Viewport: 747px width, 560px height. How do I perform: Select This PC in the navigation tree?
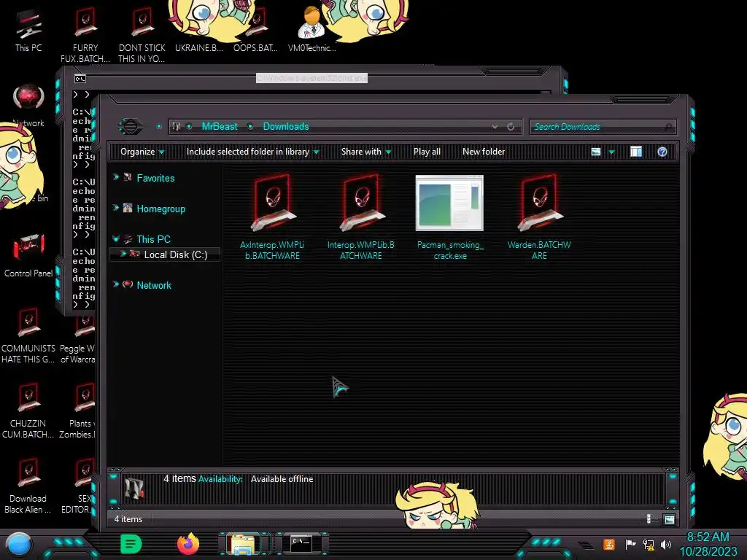pyautogui.click(x=153, y=239)
